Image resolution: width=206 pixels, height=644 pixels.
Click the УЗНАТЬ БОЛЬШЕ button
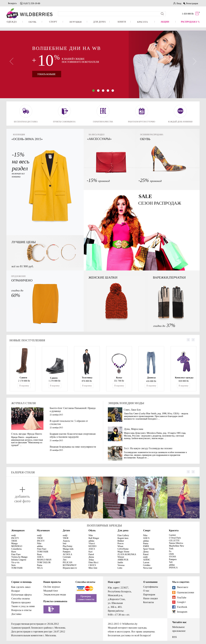point(47,74)
